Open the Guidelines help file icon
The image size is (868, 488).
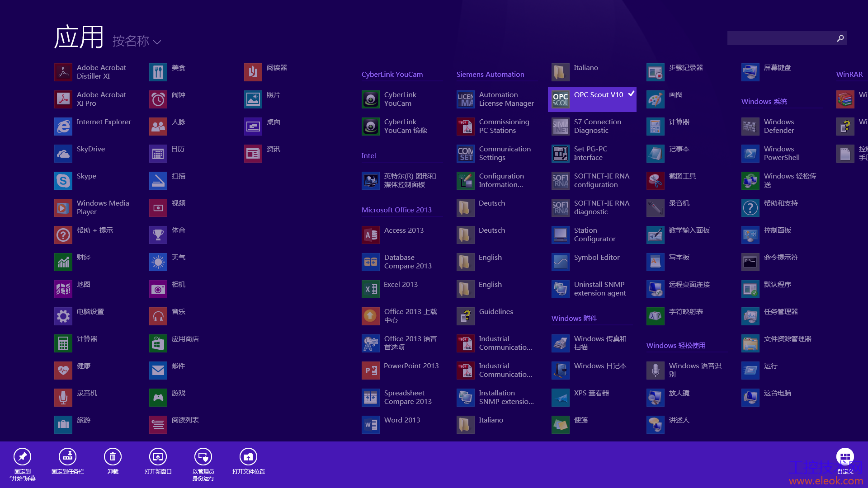click(x=466, y=316)
